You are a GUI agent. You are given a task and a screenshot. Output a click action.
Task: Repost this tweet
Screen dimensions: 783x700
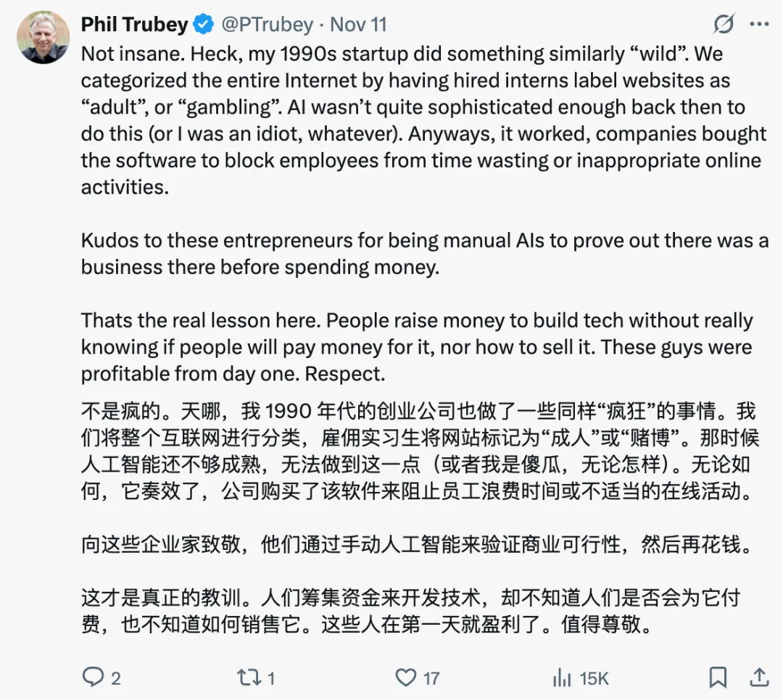pos(250,678)
